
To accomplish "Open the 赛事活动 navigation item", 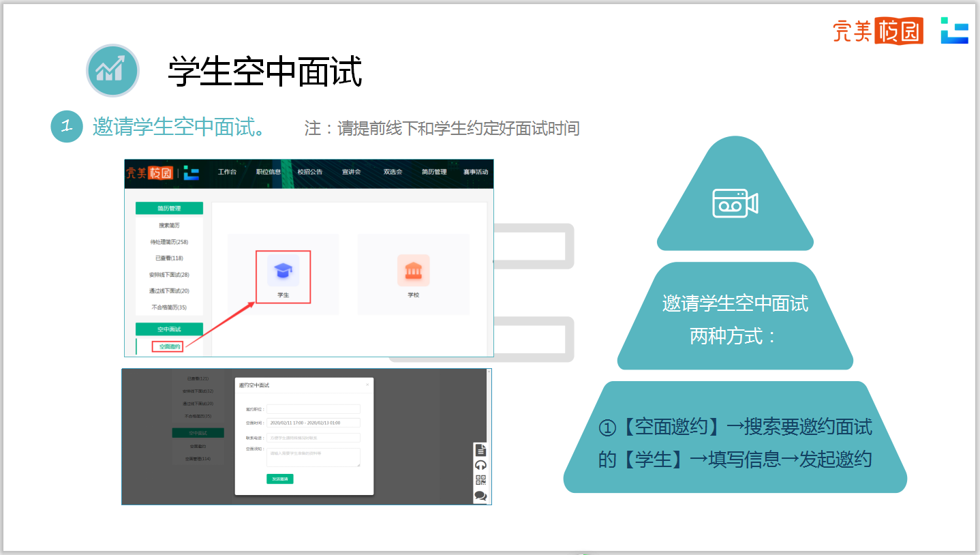I will 476,172.
